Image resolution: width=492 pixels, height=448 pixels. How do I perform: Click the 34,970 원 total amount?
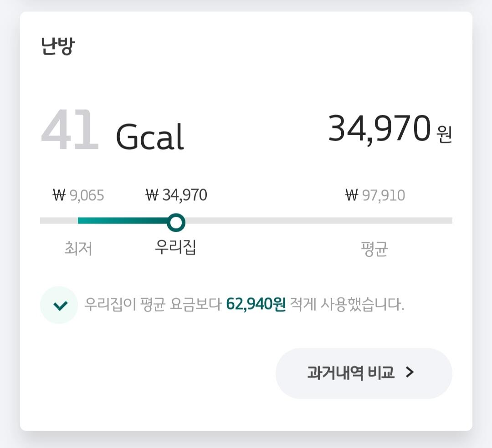(x=379, y=129)
